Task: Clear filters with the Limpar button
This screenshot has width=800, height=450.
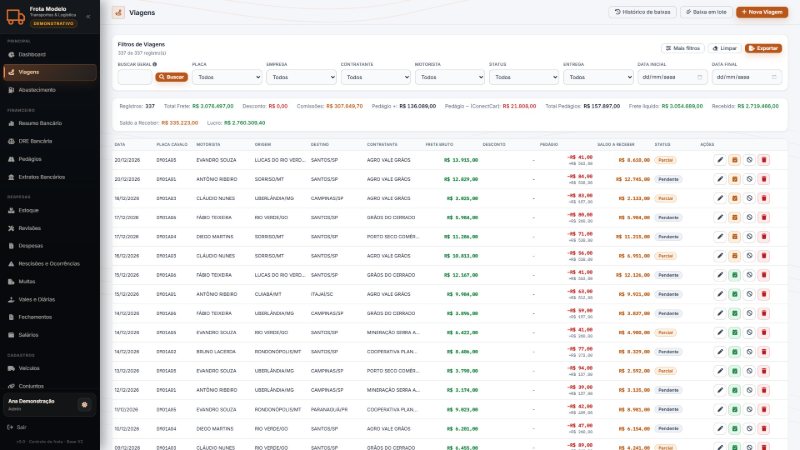Action: pyautogui.click(x=724, y=48)
